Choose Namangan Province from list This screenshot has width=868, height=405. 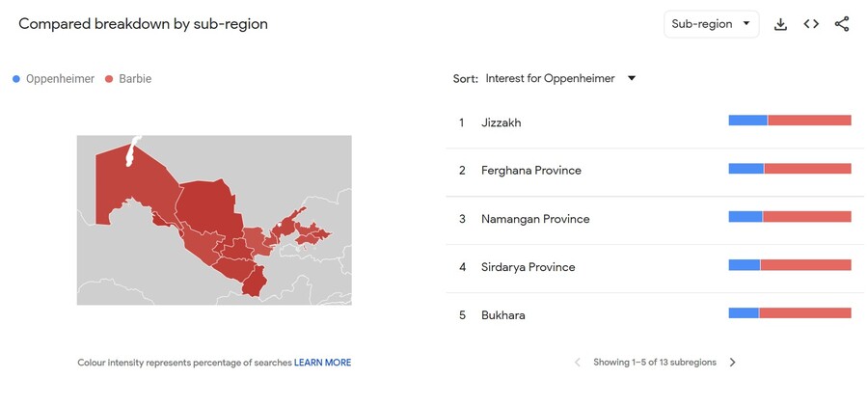click(x=654, y=219)
